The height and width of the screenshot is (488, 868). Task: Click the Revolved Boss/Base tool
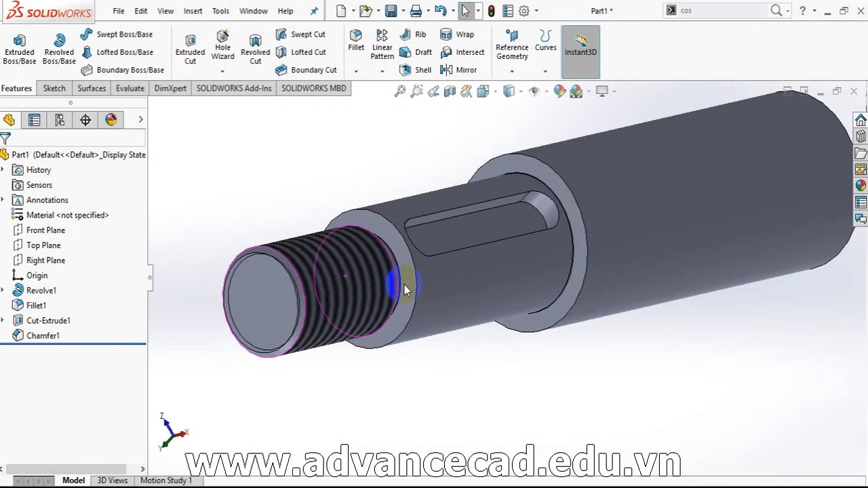[59, 49]
